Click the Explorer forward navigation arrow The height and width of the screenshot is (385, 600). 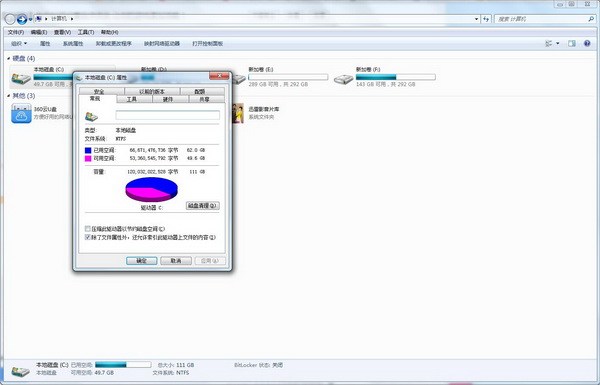coord(22,19)
